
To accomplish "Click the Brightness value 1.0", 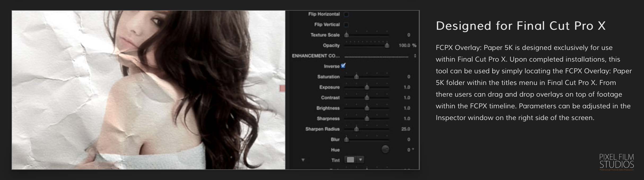I will click(x=407, y=108).
